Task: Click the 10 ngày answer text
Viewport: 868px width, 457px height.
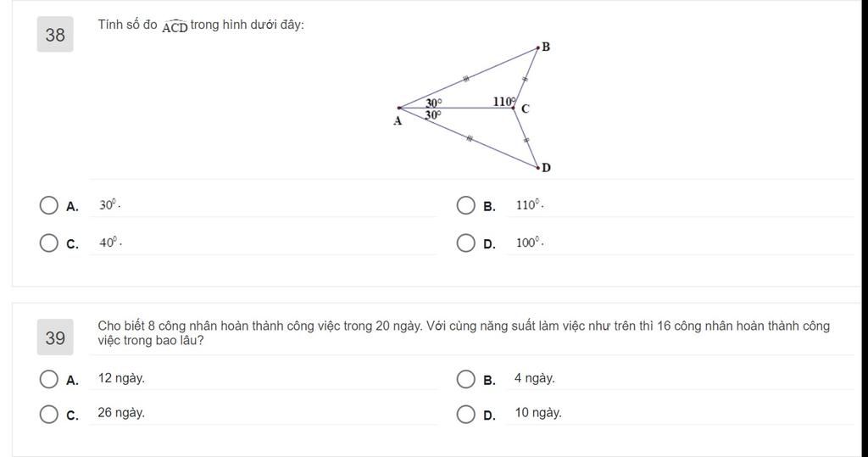Action: point(538,413)
